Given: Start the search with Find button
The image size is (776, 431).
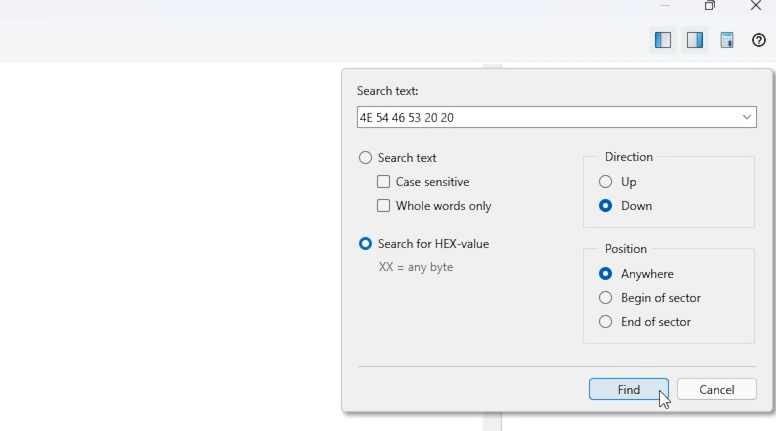Looking at the screenshot, I should 629,389.
